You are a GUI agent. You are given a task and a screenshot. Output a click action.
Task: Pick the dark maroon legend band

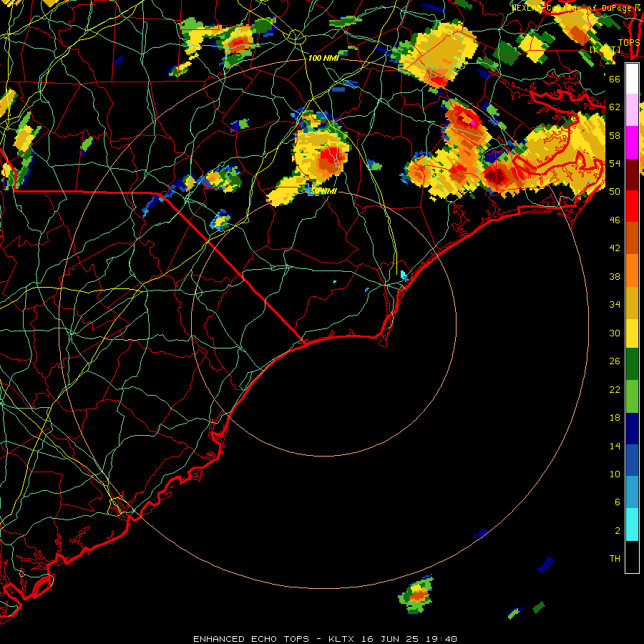pos(632,174)
